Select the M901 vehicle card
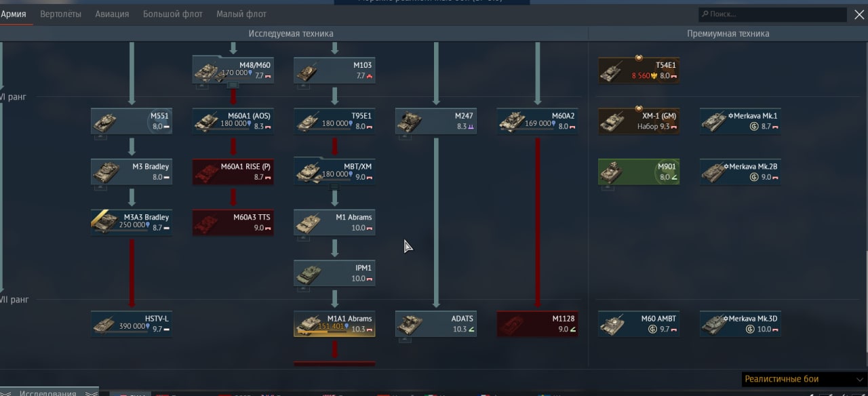This screenshot has width=868, height=396. click(639, 172)
